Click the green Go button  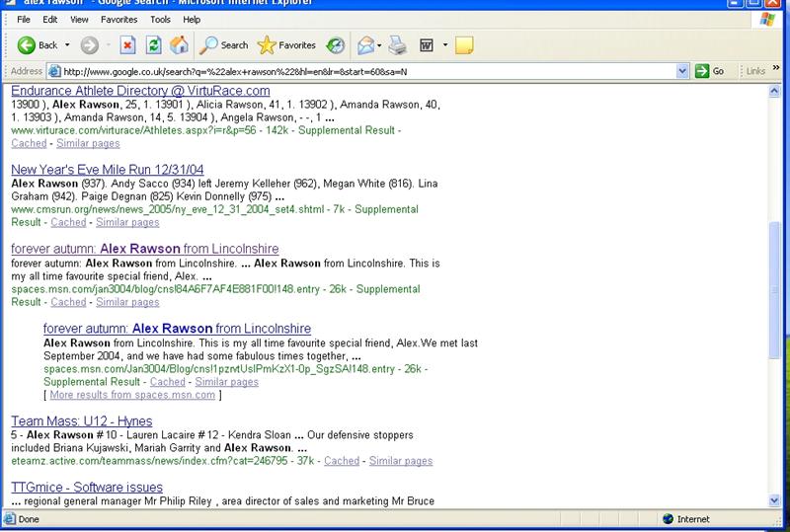point(709,71)
